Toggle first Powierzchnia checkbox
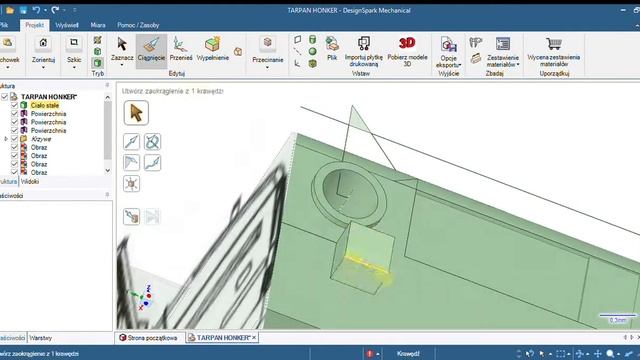Screen dimensions: 640x360 14,114
